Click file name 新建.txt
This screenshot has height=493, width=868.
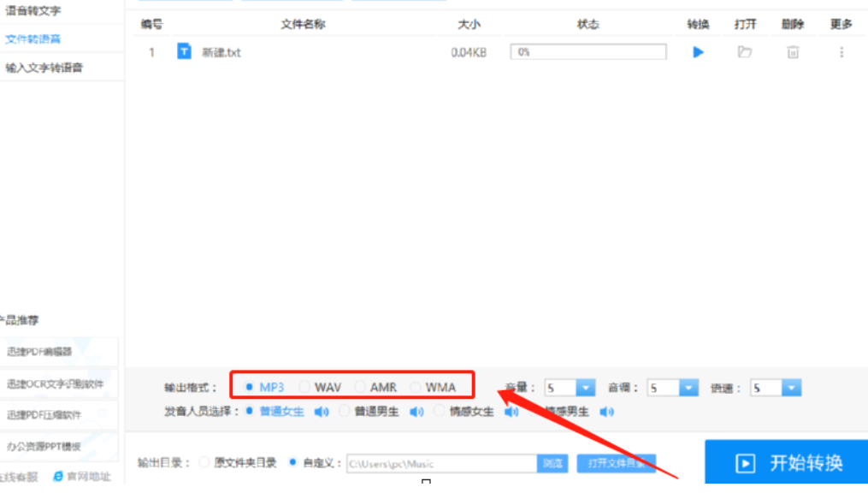click(x=221, y=52)
